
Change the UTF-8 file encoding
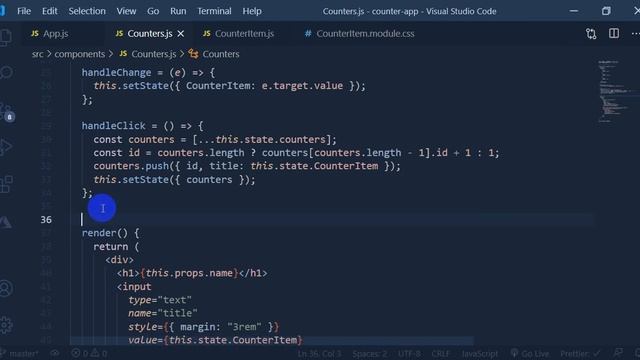pyautogui.click(x=409, y=353)
